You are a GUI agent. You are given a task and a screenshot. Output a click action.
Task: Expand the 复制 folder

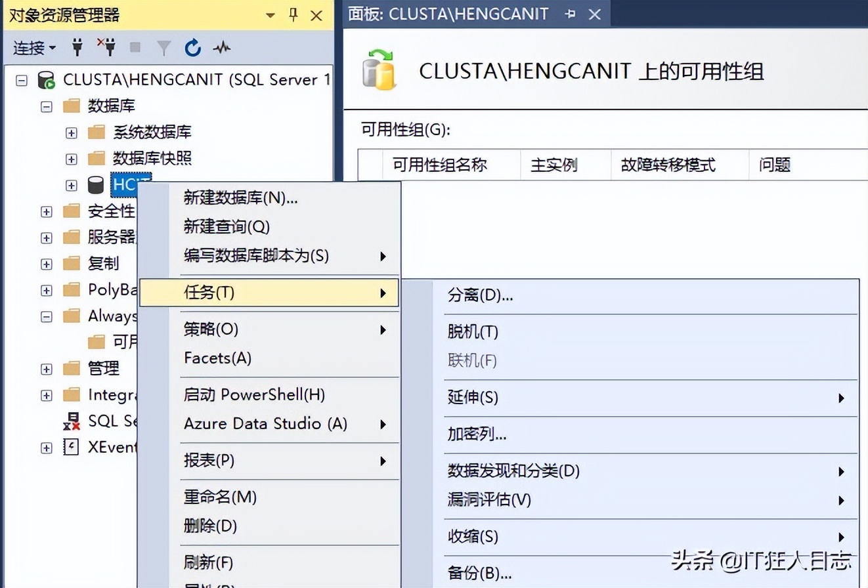pos(47,264)
